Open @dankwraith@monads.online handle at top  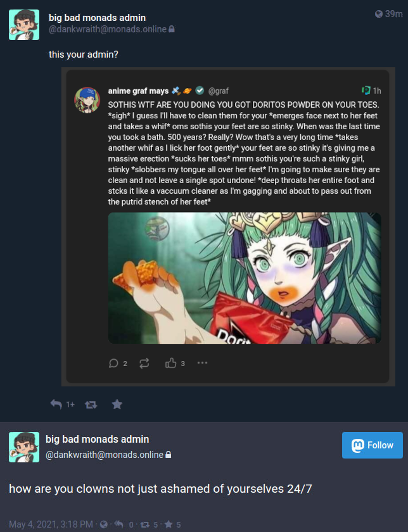(108, 30)
